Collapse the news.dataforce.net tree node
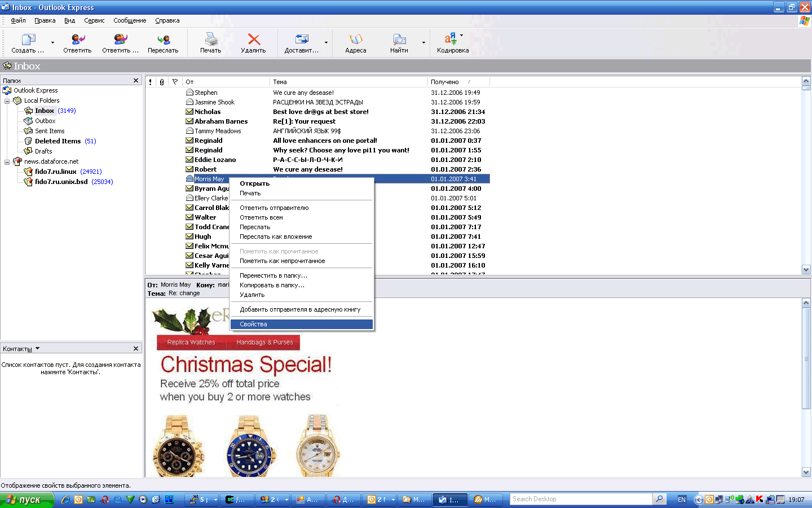 (x=7, y=162)
